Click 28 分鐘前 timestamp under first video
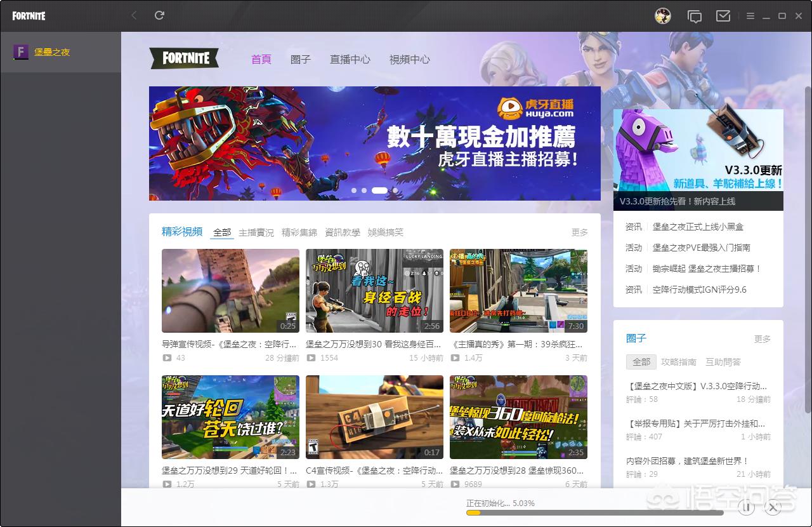812x527 pixels. coord(282,358)
